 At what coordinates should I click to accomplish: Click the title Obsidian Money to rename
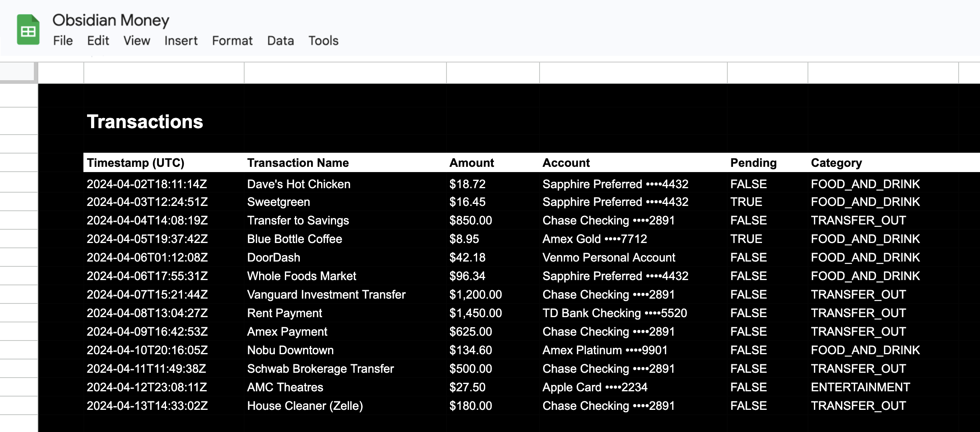coord(112,20)
